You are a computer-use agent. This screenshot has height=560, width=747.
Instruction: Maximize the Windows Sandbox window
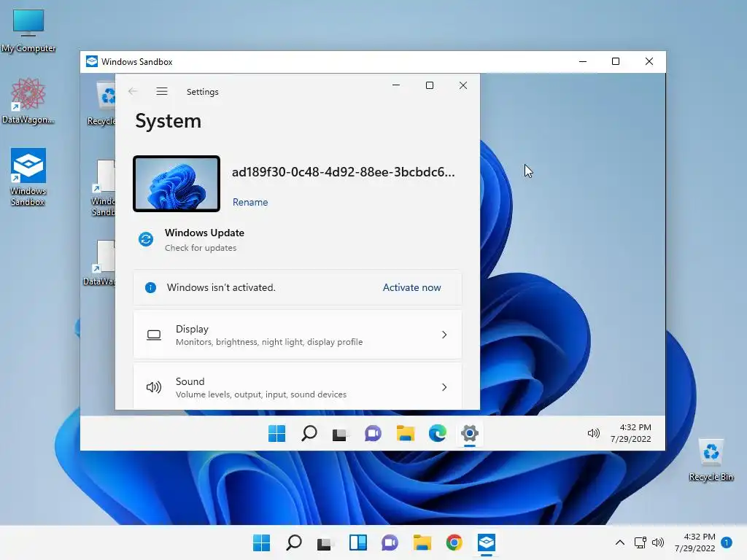[x=616, y=61]
